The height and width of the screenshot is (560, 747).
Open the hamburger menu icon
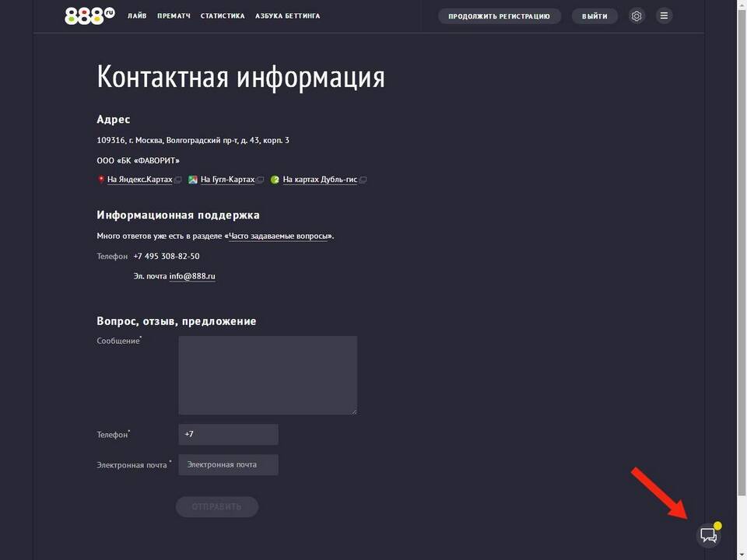pyautogui.click(x=664, y=16)
